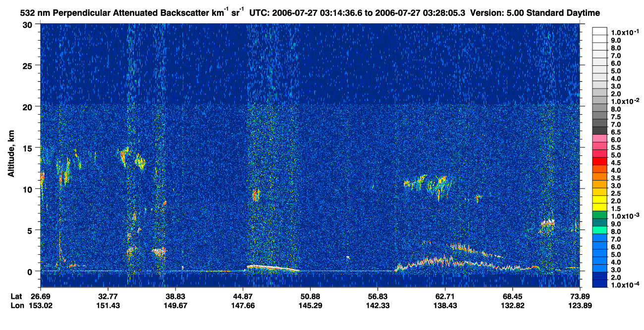Click the latitude value 62.71
This screenshot has width=644, height=330.
click(x=445, y=296)
